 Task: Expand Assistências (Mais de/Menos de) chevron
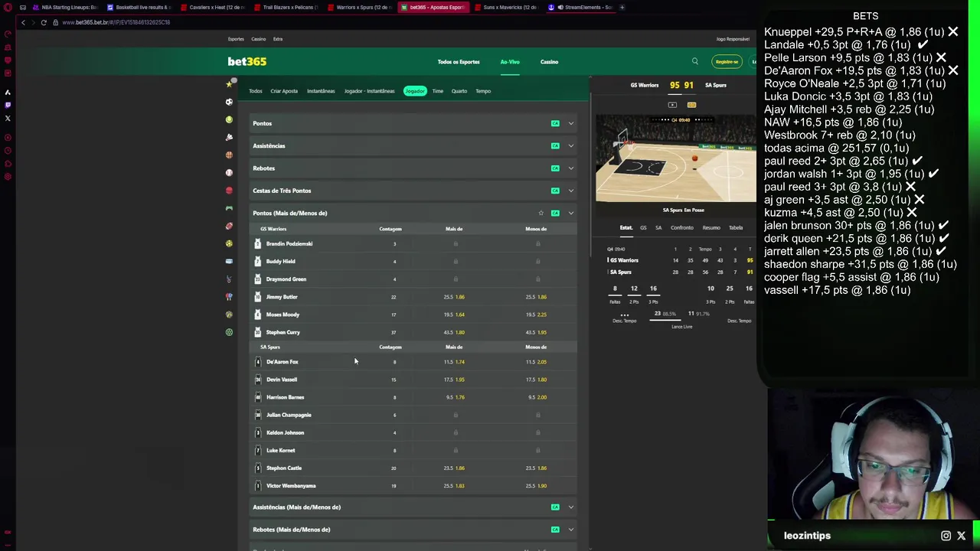570,507
